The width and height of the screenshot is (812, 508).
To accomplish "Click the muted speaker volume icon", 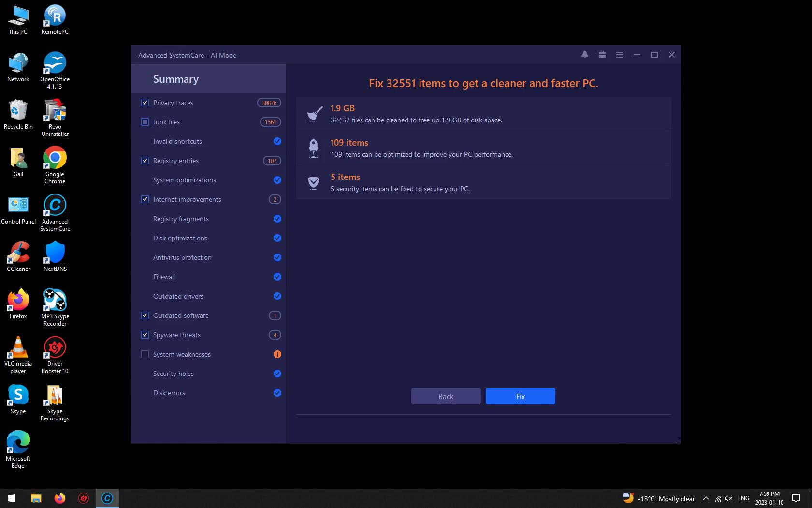I will tap(729, 498).
